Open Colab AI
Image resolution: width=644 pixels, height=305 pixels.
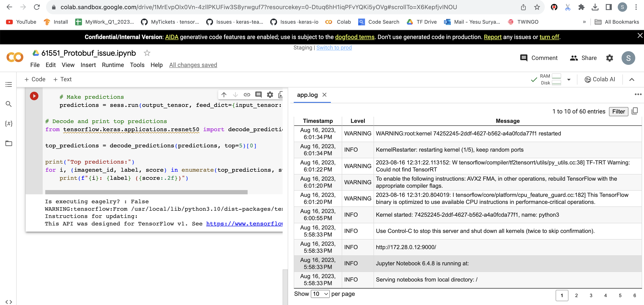click(600, 79)
